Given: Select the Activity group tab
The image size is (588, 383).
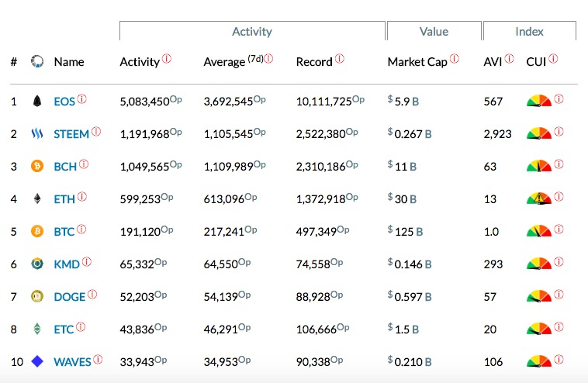Looking at the screenshot, I should click(252, 31).
